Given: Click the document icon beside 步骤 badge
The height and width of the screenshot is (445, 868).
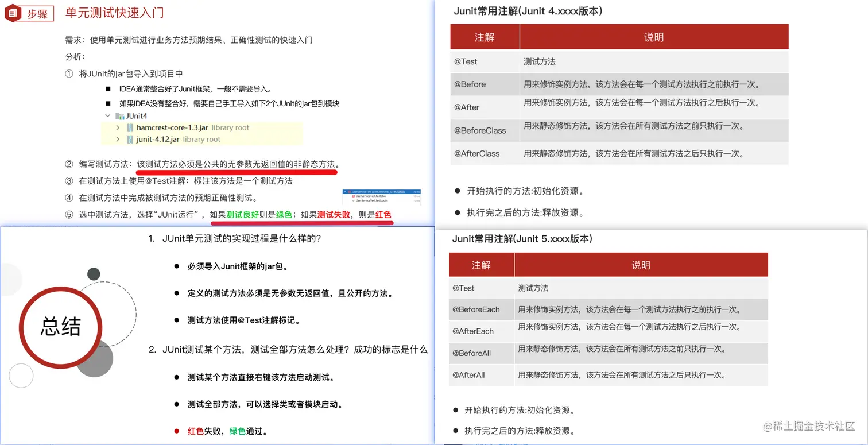Looking at the screenshot, I should point(12,13).
